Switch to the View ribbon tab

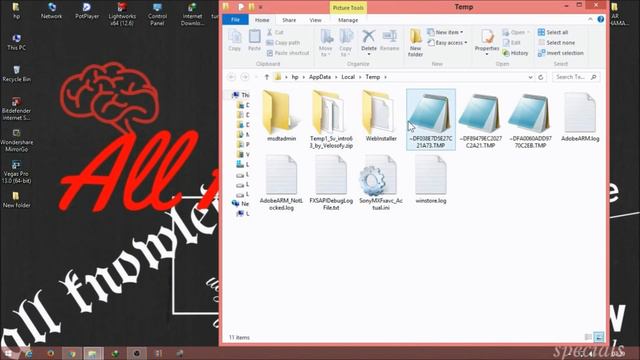tap(316, 20)
